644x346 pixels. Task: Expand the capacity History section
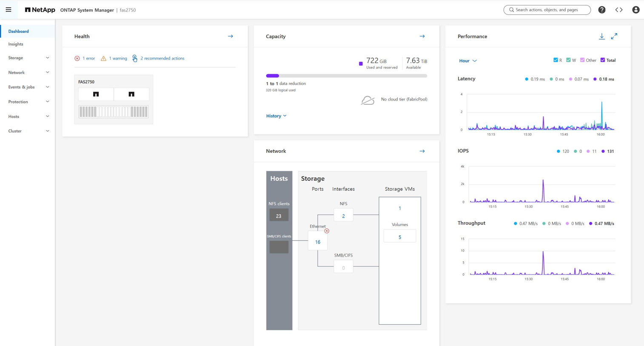pos(276,116)
